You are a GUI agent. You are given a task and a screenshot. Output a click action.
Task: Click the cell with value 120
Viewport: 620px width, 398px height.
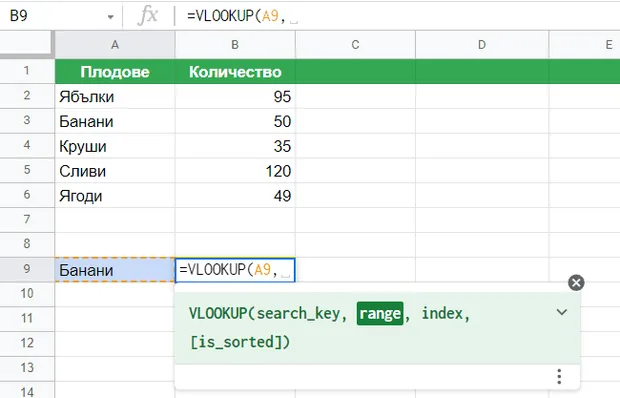[x=235, y=171]
